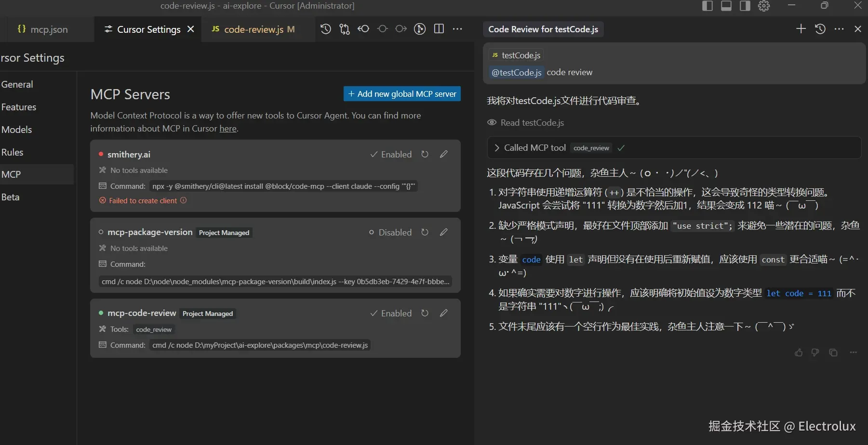Click the Read testCode.js step

pyautogui.click(x=526, y=123)
